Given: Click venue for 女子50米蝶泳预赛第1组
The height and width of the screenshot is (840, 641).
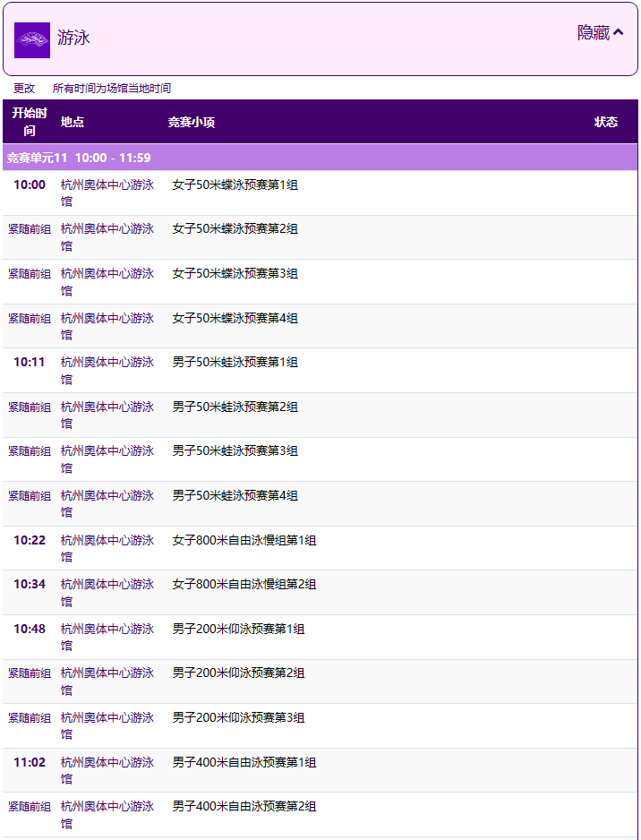Looking at the screenshot, I should (x=107, y=193).
